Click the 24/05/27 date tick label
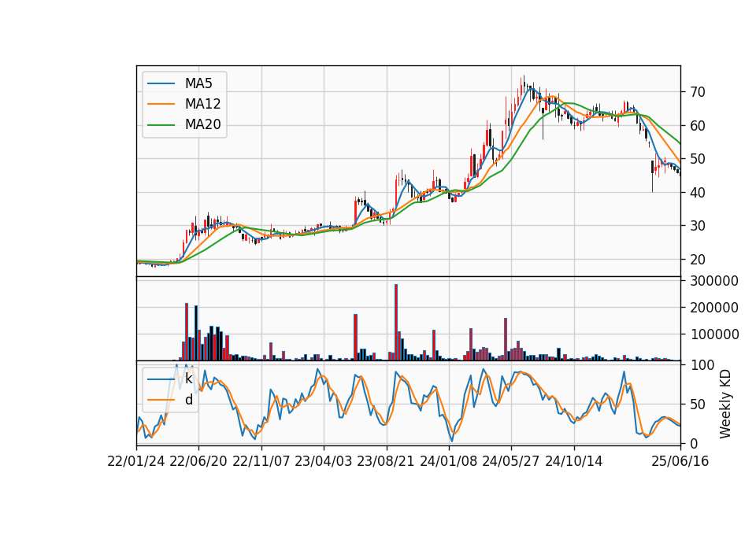This screenshot has height=543, width=756. point(510,461)
